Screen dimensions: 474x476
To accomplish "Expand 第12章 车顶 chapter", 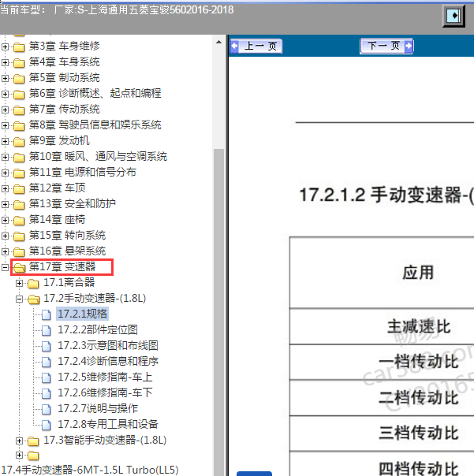I will (x=5, y=188).
